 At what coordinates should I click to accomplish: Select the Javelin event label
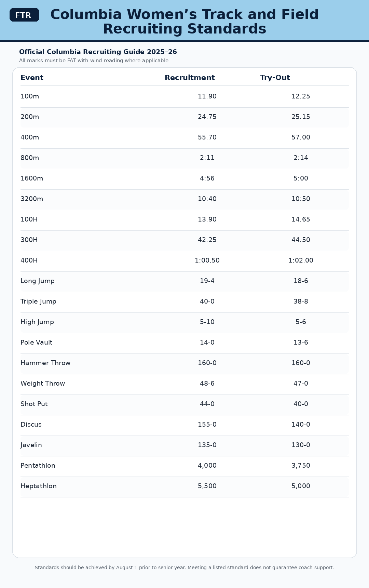[31, 445]
